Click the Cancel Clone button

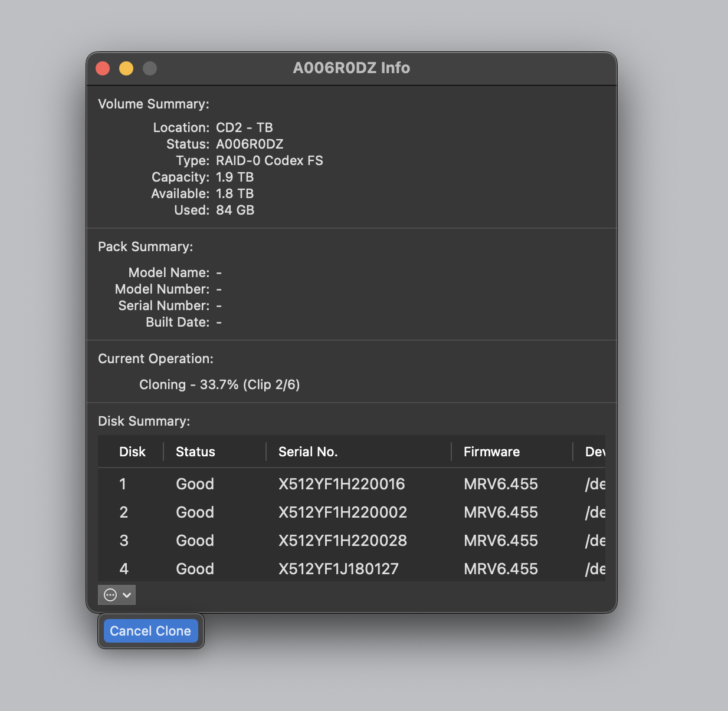click(x=150, y=631)
